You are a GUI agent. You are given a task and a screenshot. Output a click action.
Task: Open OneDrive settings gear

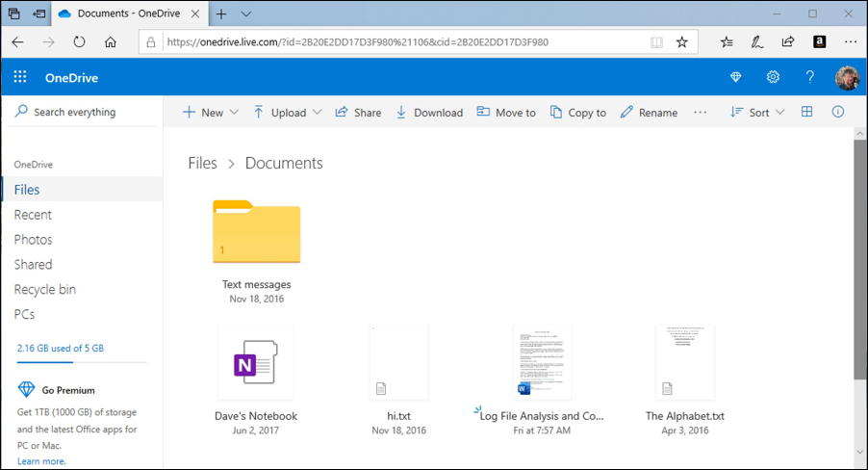click(773, 78)
